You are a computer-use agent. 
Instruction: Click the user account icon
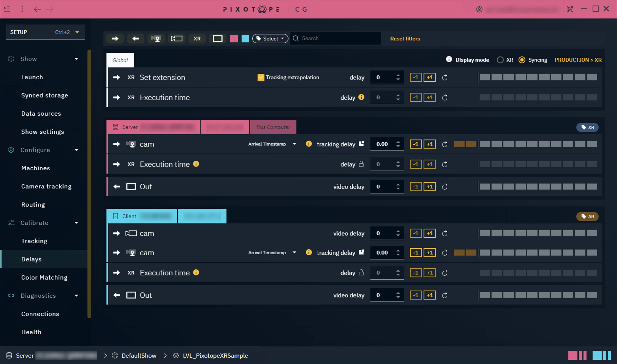coord(479,9)
